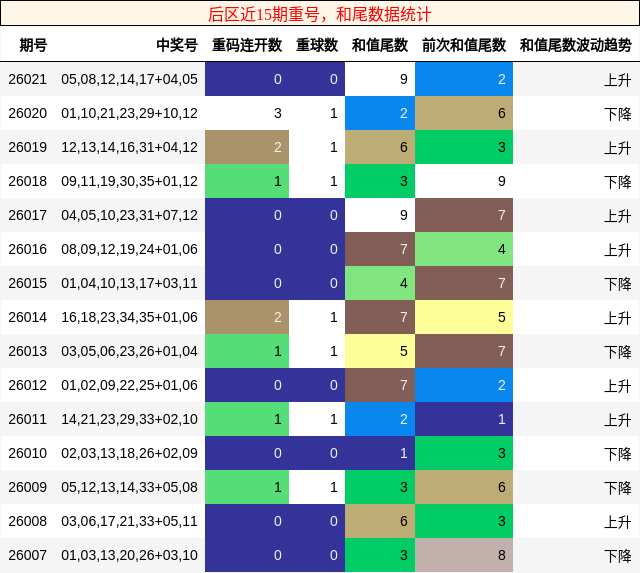640x573 pixels.
Task: Click light green 和值尾数 cell 4 in row 26015
Action: [380, 283]
